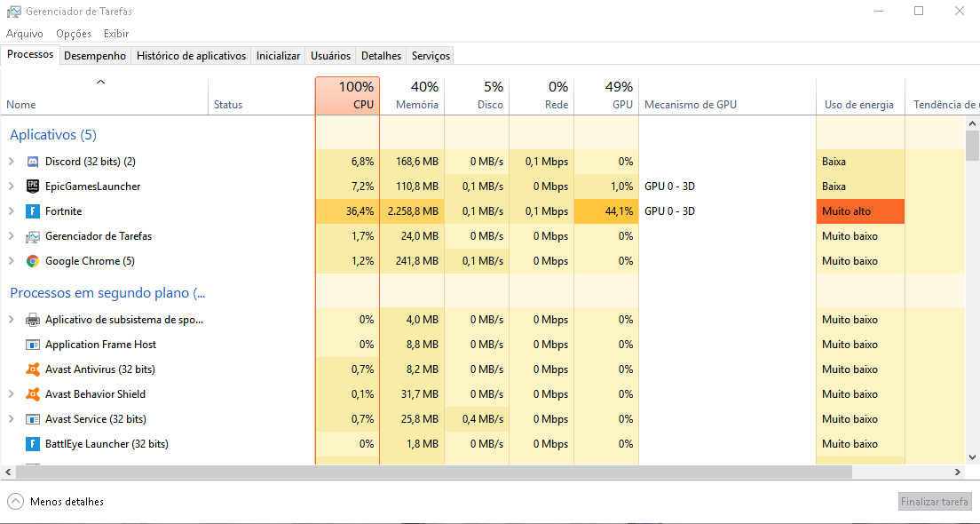Image resolution: width=980 pixels, height=524 pixels.
Task: Sort by the Disco column header
Action: pyautogui.click(x=477, y=96)
